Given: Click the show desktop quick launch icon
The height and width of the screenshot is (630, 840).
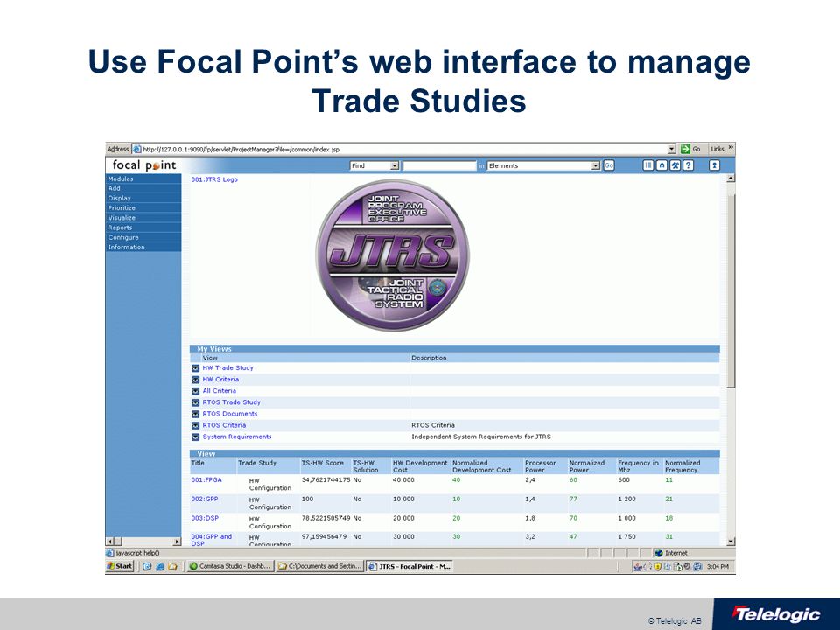Looking at the screenshot, I should (147, 566).
